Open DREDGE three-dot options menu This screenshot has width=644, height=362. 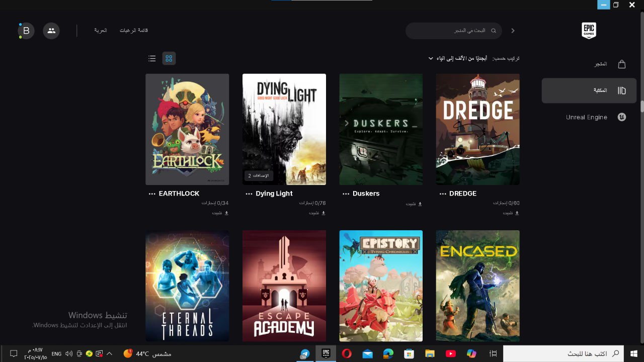pos(443,194)
